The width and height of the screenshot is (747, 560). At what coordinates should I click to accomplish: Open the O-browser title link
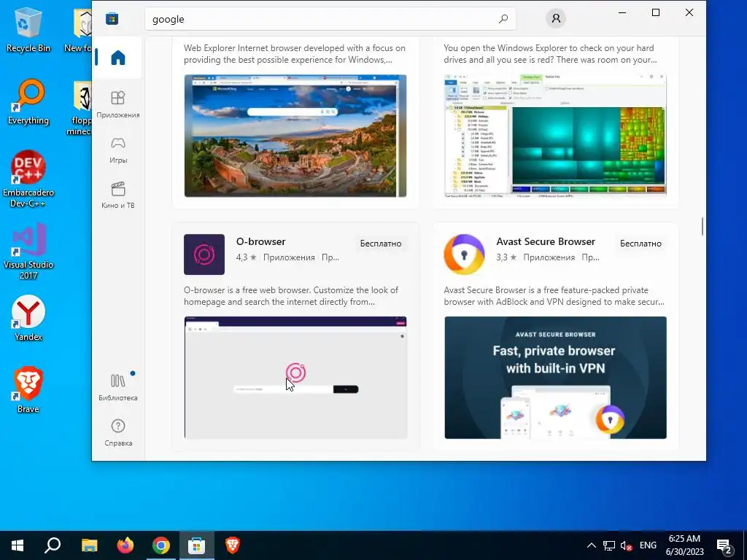tap(260, 241)
